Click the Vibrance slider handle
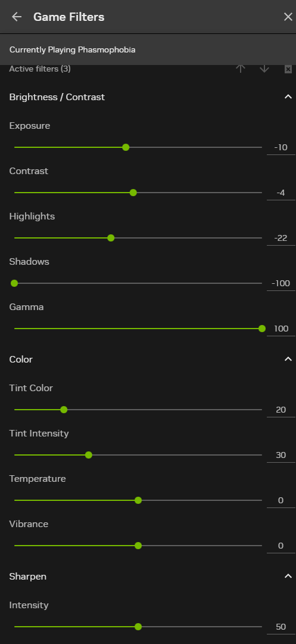Image resolution: width=296 pixels, height=644 pixels. click(x=138, y=546)
